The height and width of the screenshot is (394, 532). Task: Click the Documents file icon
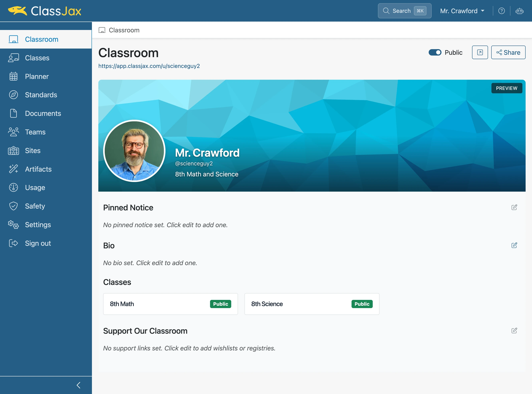[13, 113]
